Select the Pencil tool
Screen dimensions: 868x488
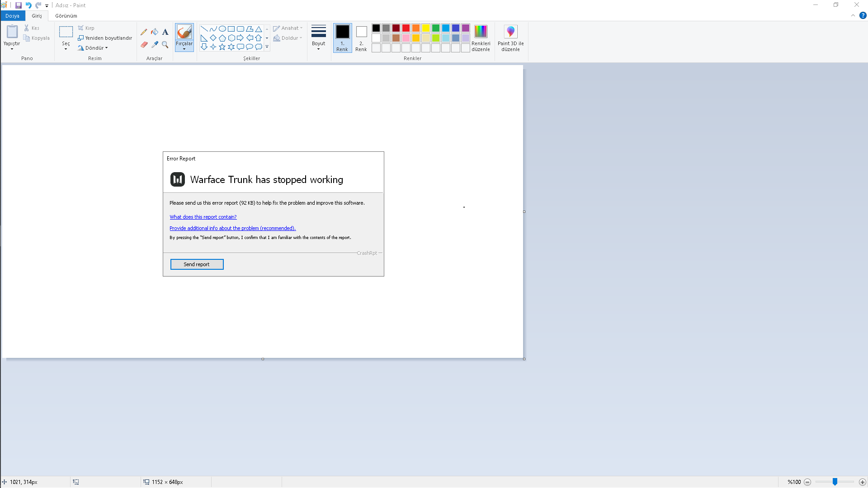tap(144, 32)
